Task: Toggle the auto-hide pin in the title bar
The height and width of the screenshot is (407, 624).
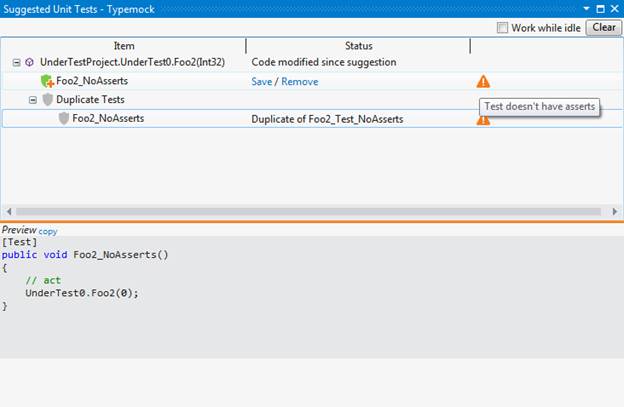Action: tap(599, 8)
